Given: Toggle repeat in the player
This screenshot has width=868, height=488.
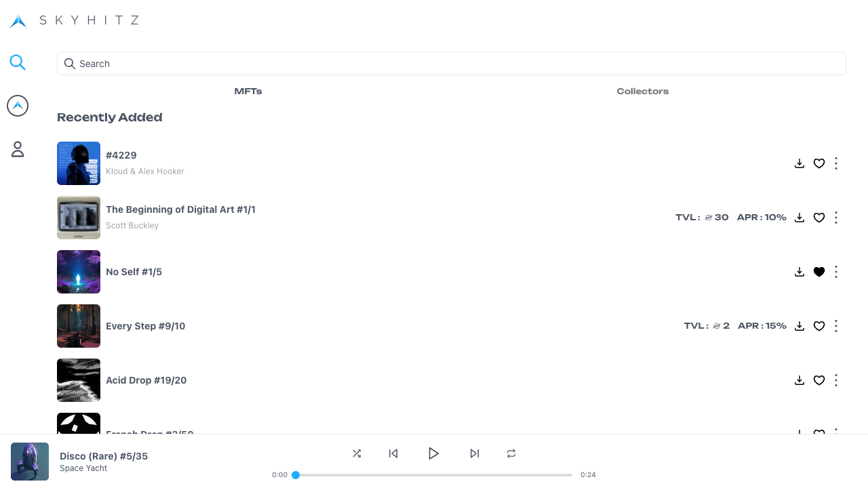Looking at the screenshot, I should [x=511, y=453].
